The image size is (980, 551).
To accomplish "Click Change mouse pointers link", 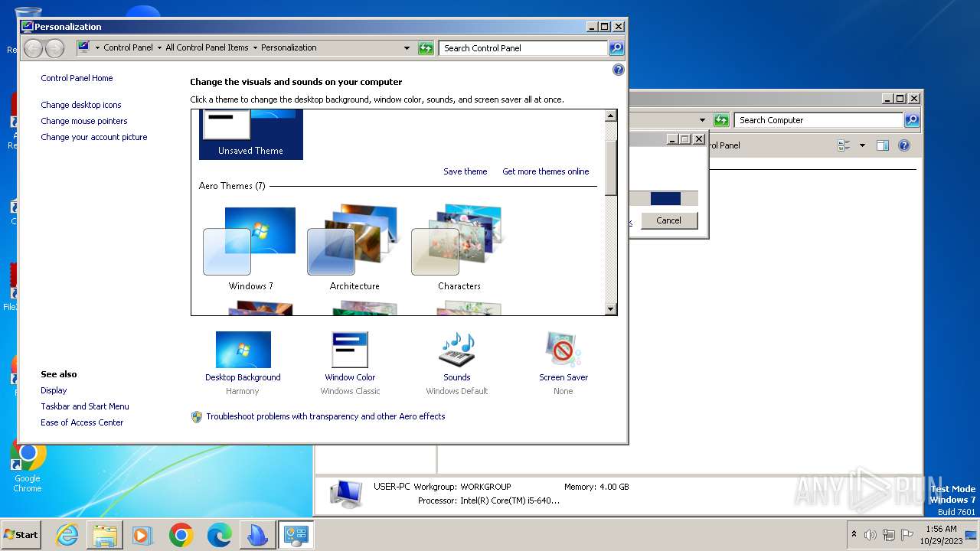I will (84, 121).
